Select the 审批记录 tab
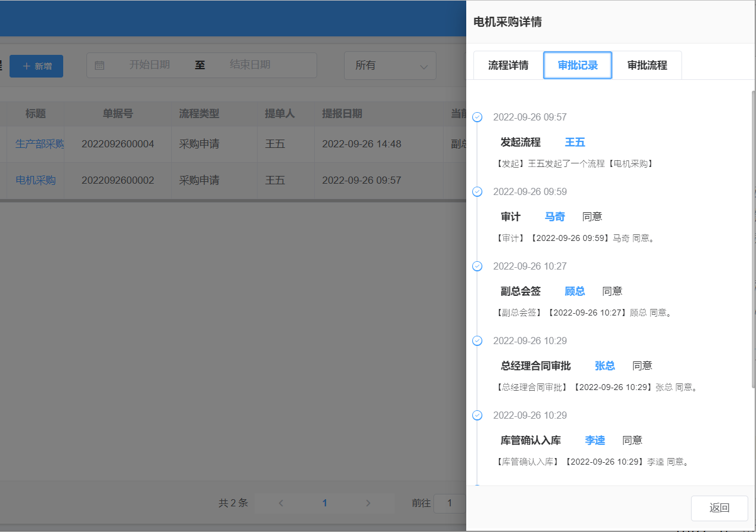The height and width of the screenshot is (532, 756). point(578,66)
